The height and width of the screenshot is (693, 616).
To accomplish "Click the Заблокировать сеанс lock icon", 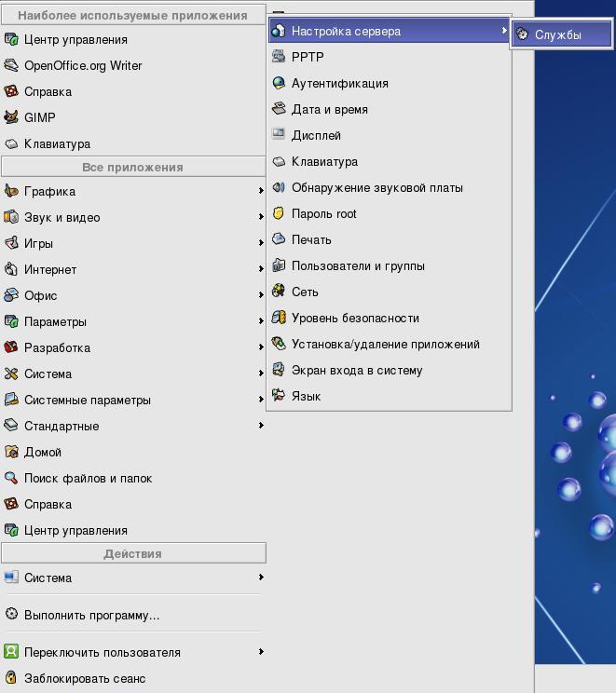I will (x=11, y=678).
